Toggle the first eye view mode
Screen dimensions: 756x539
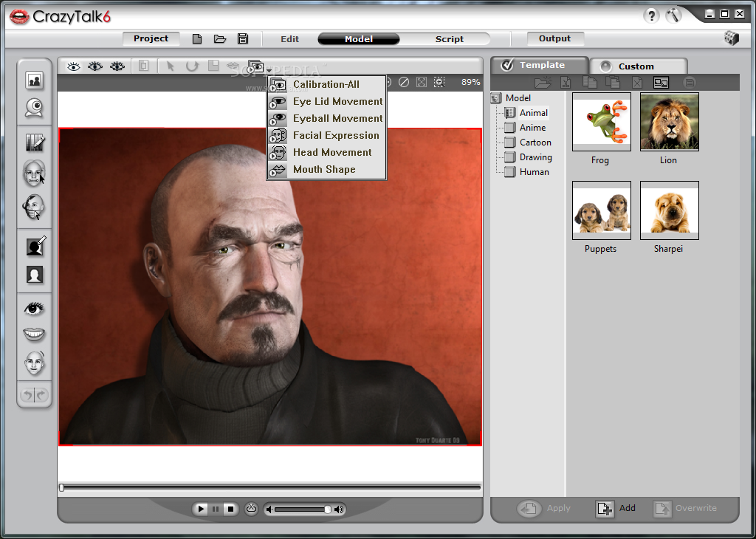[x=73, y=66]
